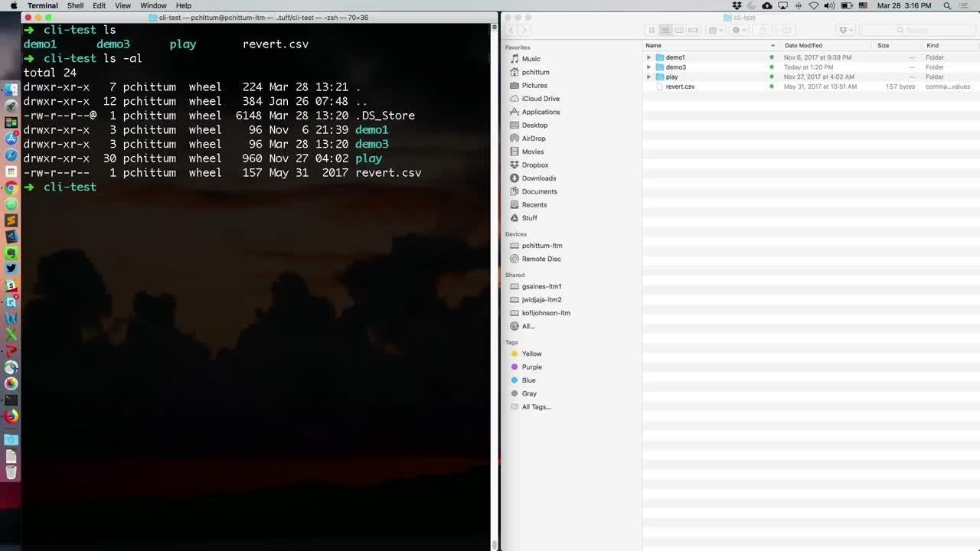The image size is (980, 551).
Task: Open the Finder arrange-by dropdown
Action: [715, 30]
